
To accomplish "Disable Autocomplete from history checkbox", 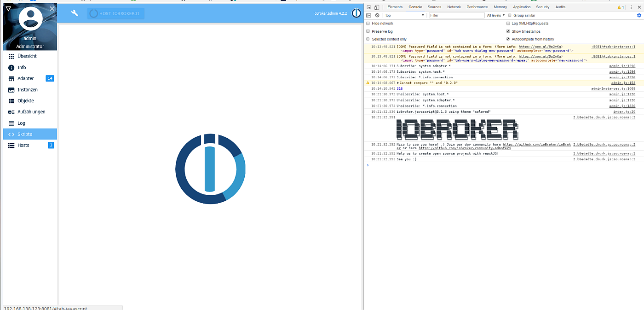I will [x=508, y=39].
